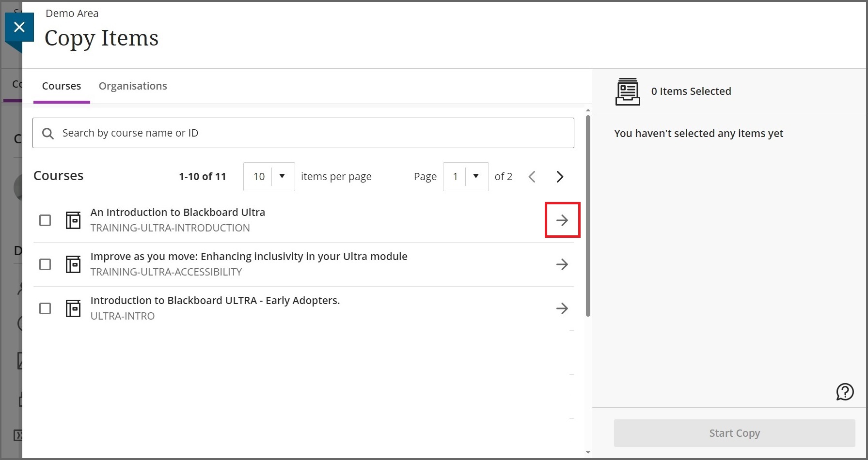
Task: Open An Introduction to Blackboard Ultra arrow
Action: coord(562,220)
